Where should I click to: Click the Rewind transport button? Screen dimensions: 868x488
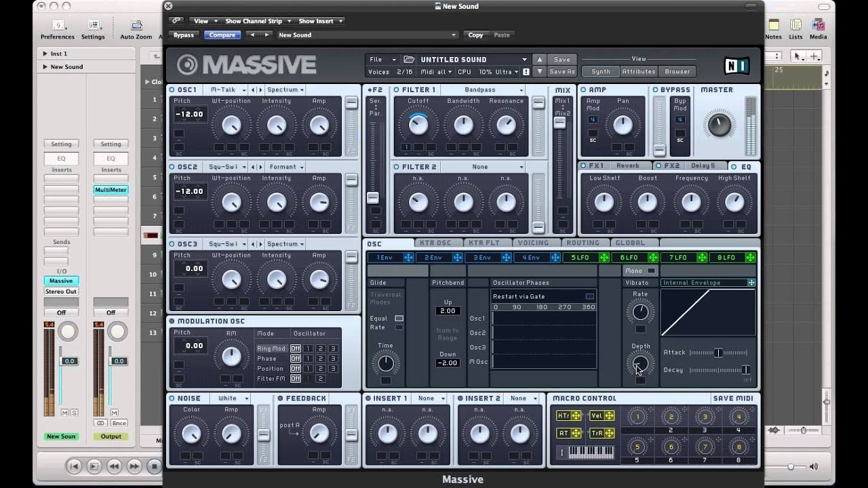pyautogui.click(x=114, y=466)
